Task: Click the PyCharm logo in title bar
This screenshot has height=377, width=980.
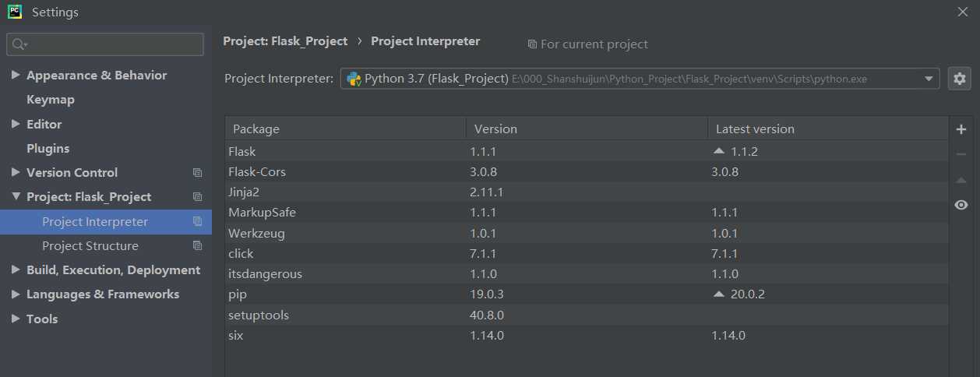Action: click(x=15, y=12)
